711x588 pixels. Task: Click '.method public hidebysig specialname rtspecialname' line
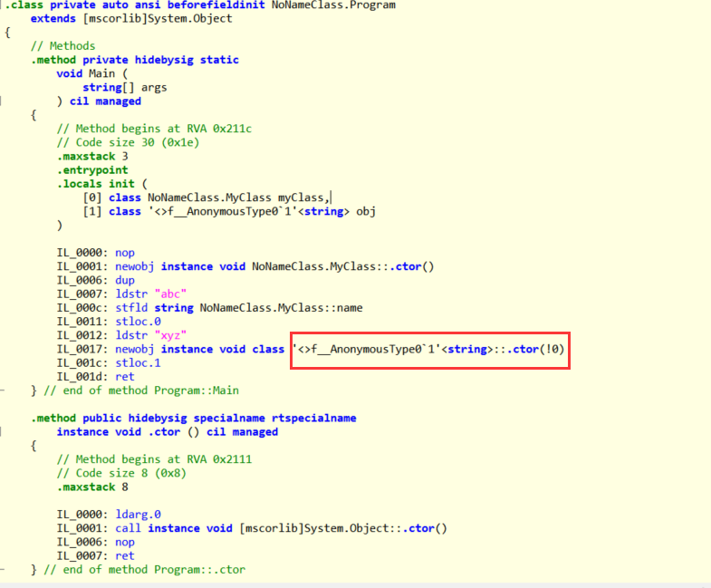194,419
